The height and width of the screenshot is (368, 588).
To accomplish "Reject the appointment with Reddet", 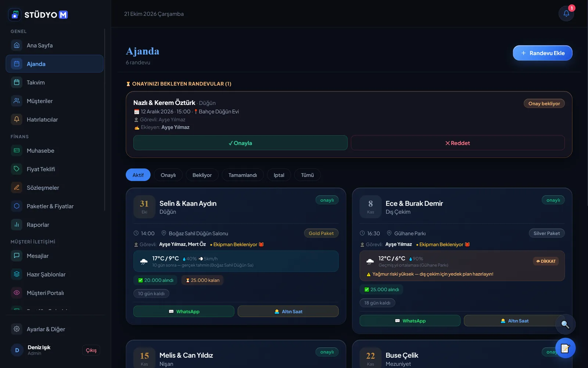I will coord(458,143).
